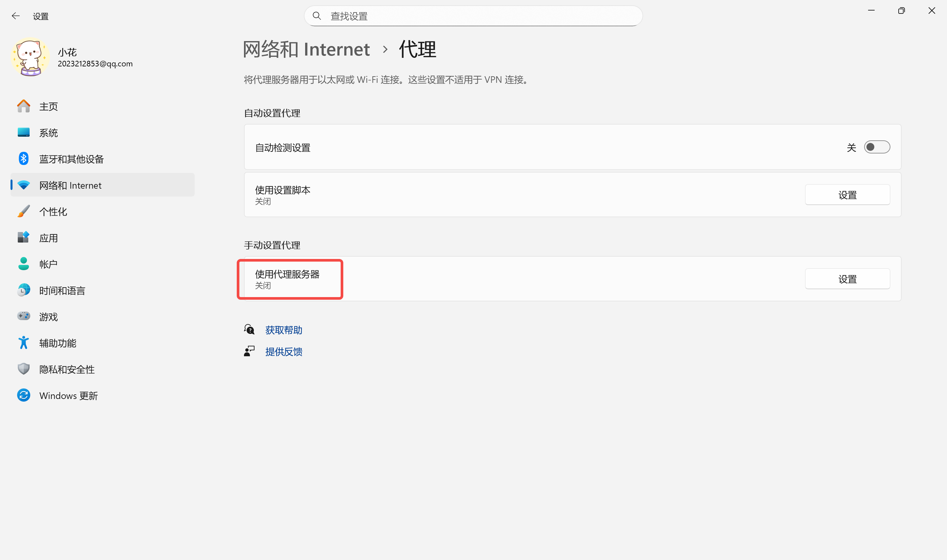The image size is (947, 560).
Task: Open the 获取帮助 link
Action: [283, 330]
